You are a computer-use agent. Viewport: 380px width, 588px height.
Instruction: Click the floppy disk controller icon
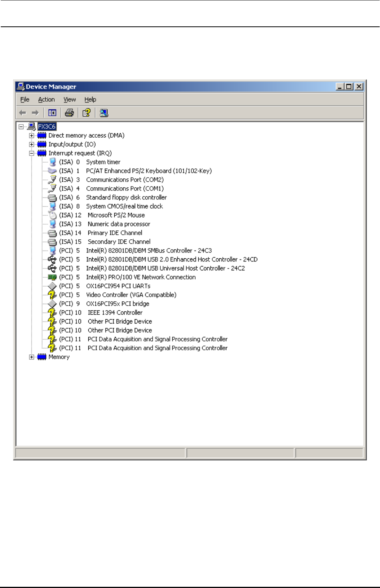[x=52, y=198]
